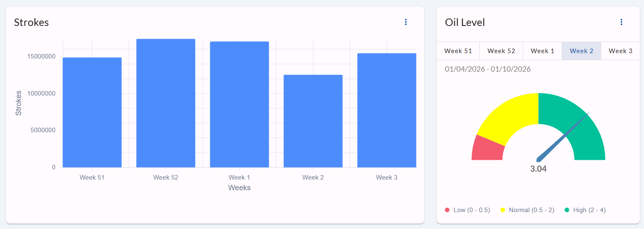Switch to the Week 52 tab
Viewport: 644px width, 229px height.
pos(501,51)
